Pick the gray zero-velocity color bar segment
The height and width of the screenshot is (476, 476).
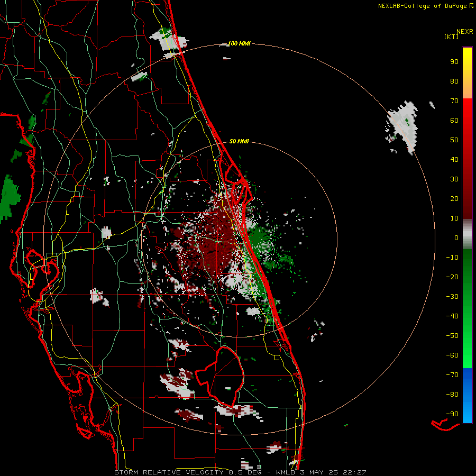[467, 234]
